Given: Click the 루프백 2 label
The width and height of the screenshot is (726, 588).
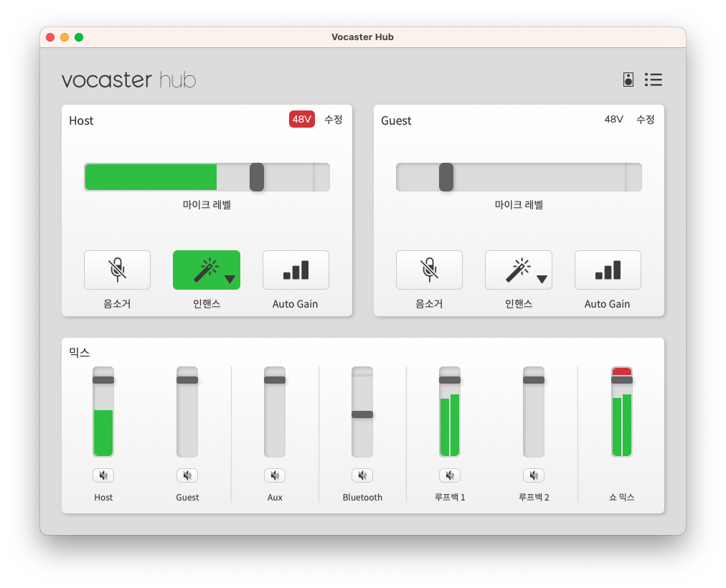Looking at the screenshot, I should click(534, 498).
